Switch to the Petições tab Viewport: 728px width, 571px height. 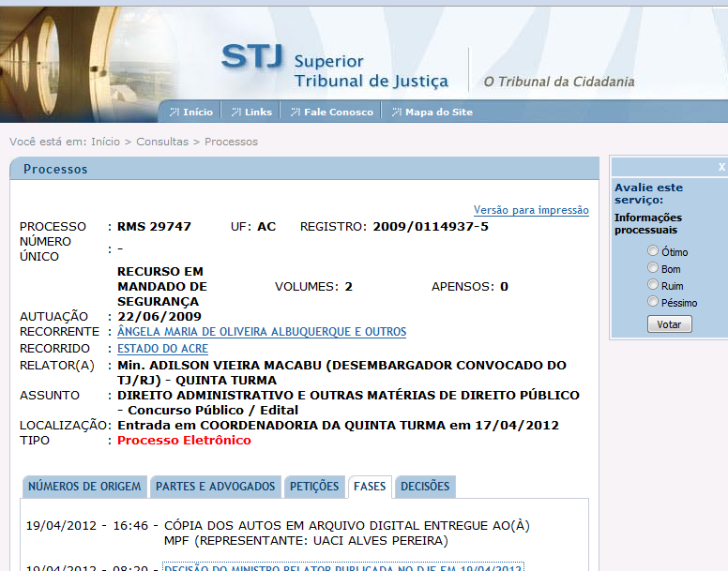pos(314,487)
